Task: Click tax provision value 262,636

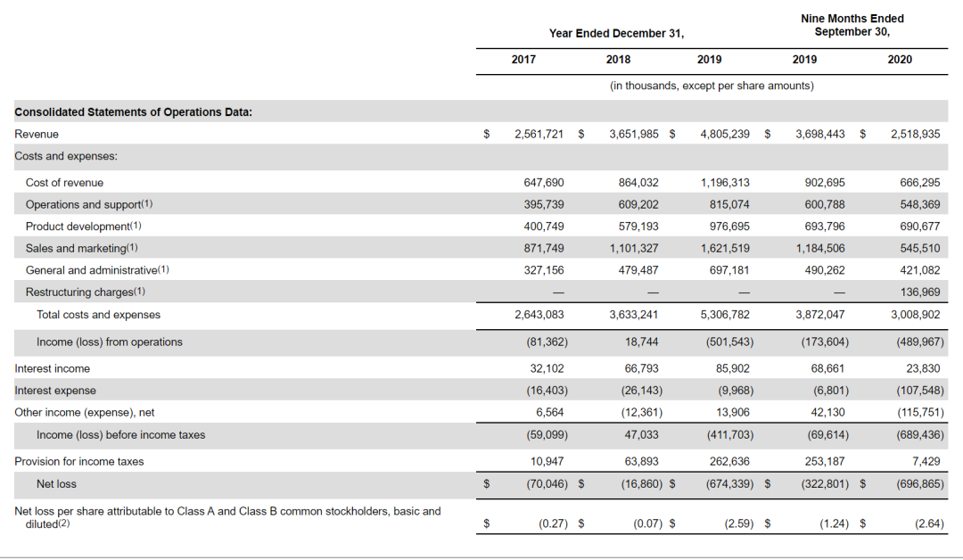Action: tap(729, 461)
